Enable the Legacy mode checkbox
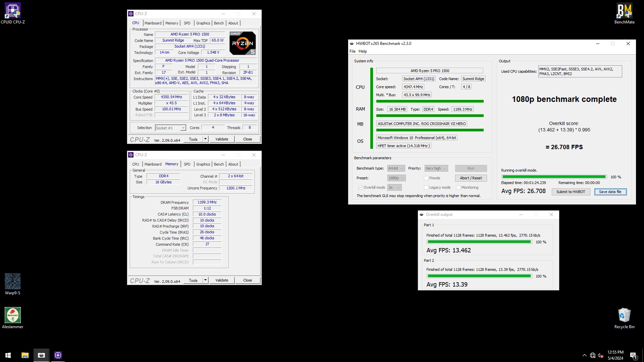This screenshot has height=362, width=644. tap(426, 187)
